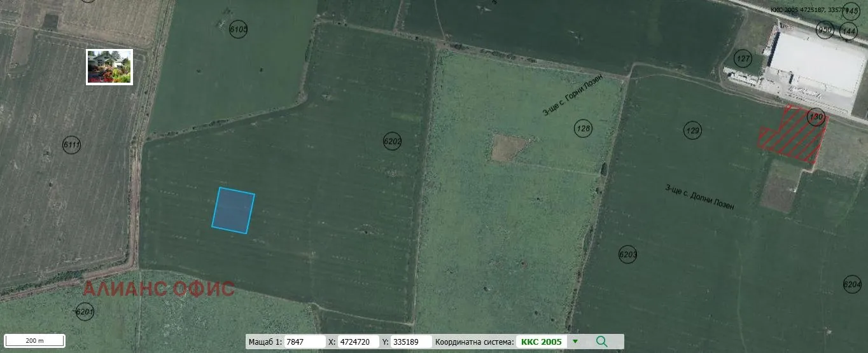
Task: Click parcel marker 6203
Action: coord(627,255)
